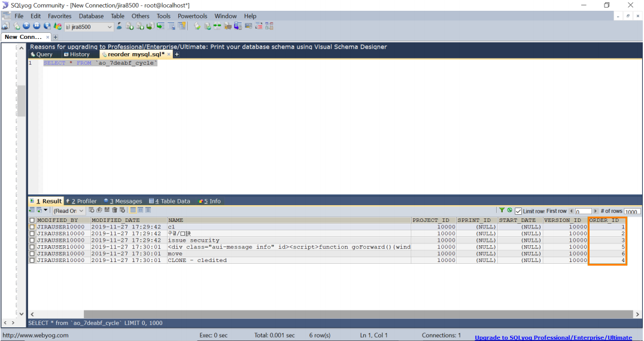Click the New Connection toolbar icon

(5, 26)
